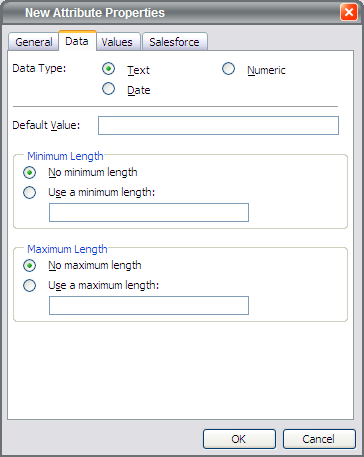Dismiss the dialog with Cancel
Image resolution: width=364 pixels, height=457 pixels.
319,439
